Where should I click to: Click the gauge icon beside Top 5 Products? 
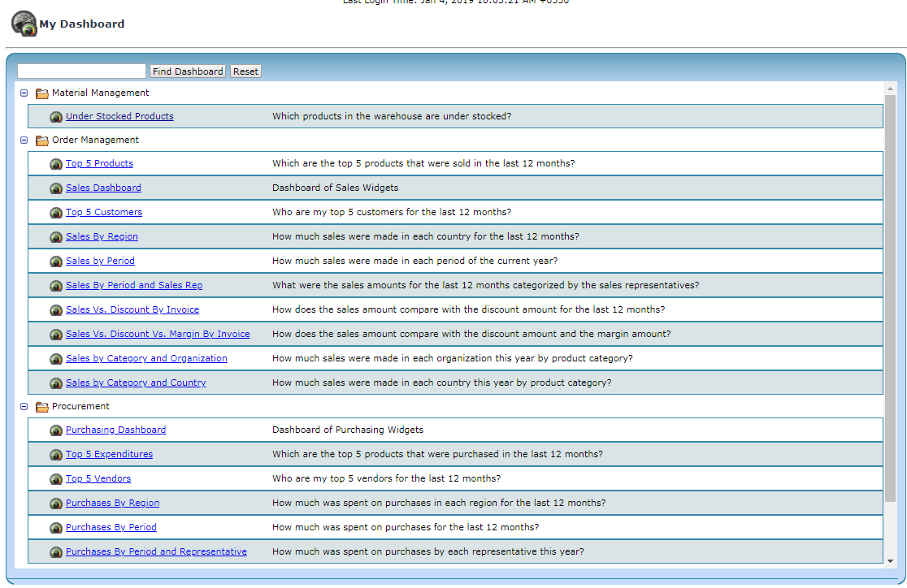pos(56,164)
